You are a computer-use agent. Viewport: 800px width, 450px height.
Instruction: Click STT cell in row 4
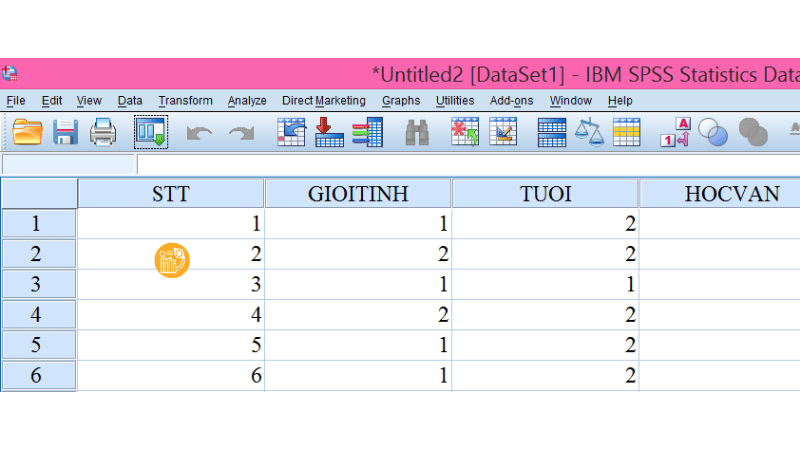(171, 314)
